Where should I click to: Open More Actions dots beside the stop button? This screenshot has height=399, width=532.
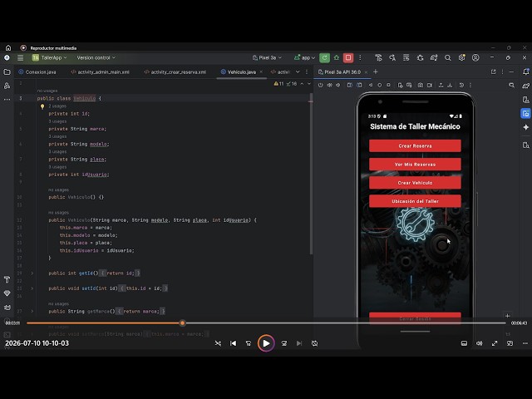(x=360, y=57)
